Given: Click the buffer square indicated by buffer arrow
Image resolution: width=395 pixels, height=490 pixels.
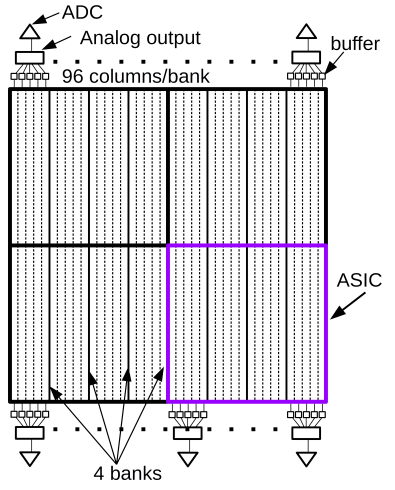Looking at the screenshot, I should [x=322, y=76].
